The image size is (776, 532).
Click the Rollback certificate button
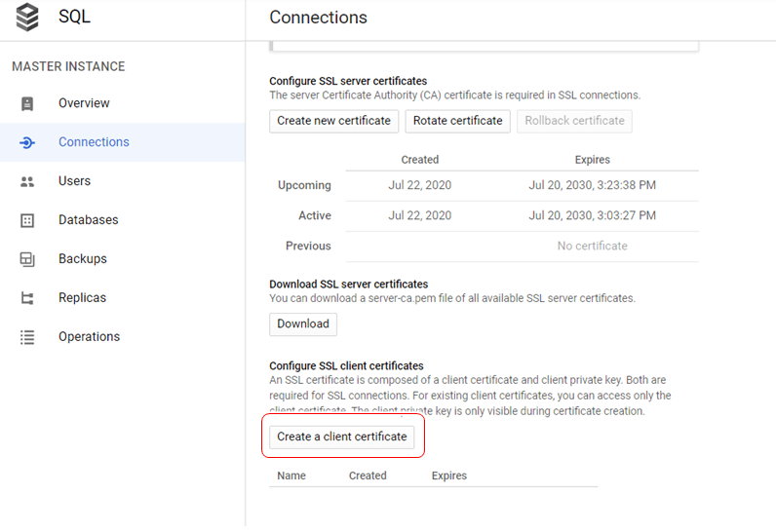point(574,121)
